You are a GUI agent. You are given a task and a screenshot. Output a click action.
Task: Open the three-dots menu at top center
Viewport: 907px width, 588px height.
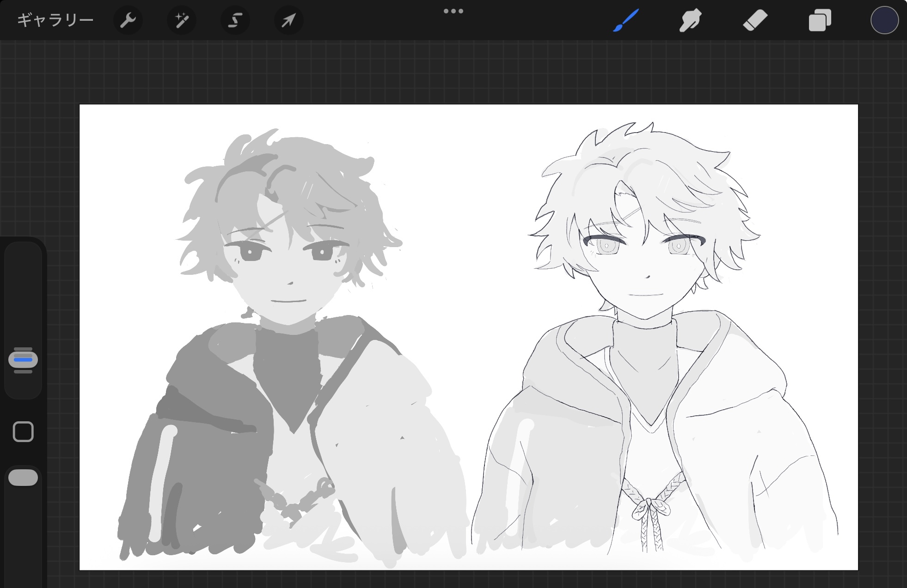pyautogui.click(x=453, y=11)
